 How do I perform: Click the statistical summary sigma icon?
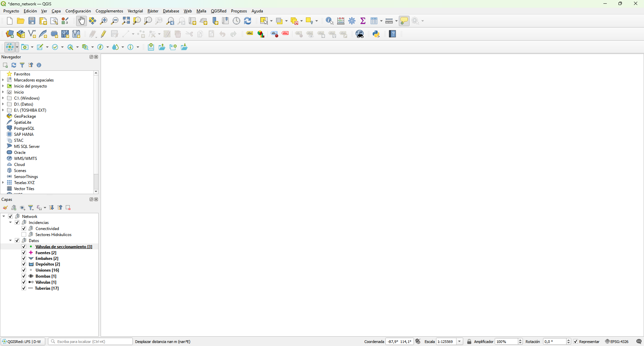point(363,21)
